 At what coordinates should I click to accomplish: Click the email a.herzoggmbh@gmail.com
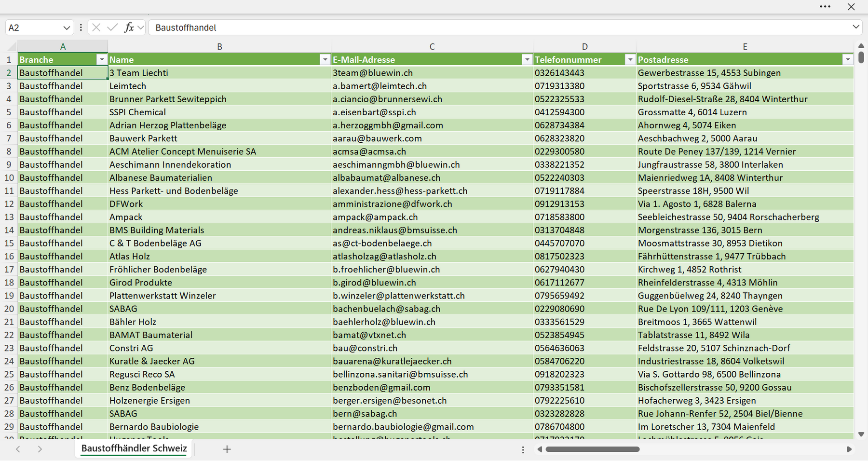[x=388, y=125]
